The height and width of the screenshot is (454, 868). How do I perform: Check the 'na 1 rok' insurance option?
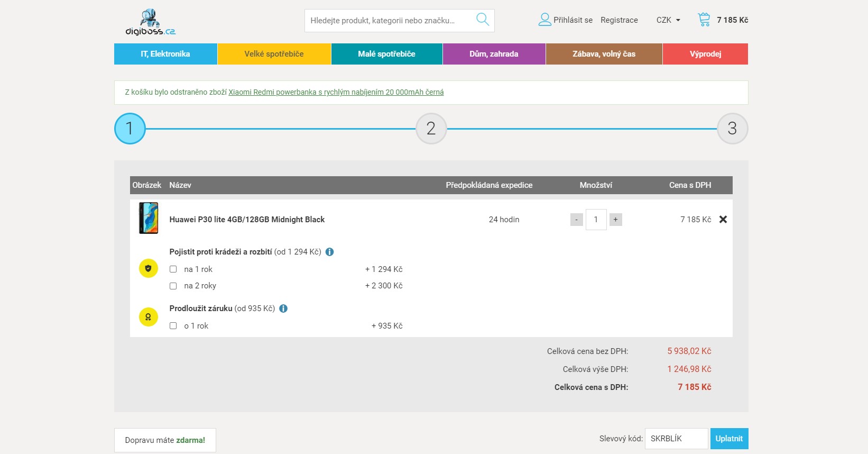173,269
